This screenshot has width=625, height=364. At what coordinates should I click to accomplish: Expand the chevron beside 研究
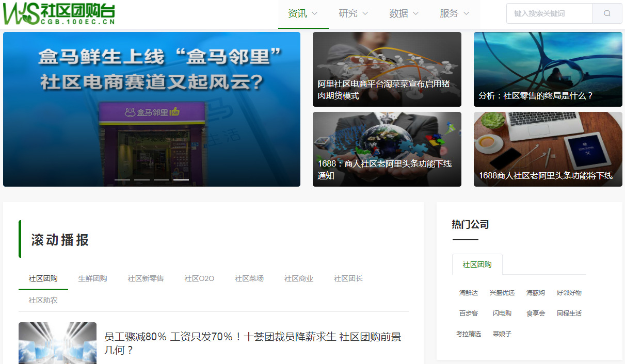(x=365, y=14)
